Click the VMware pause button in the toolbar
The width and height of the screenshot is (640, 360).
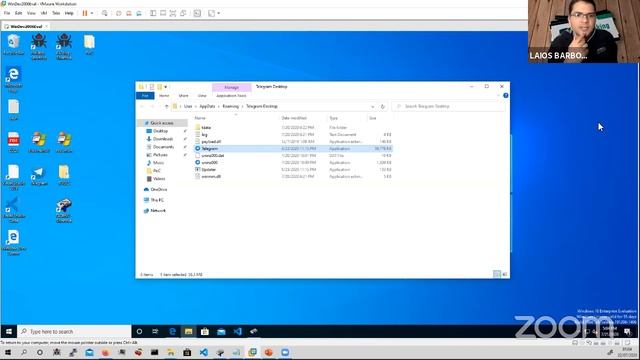coord(85,13)
